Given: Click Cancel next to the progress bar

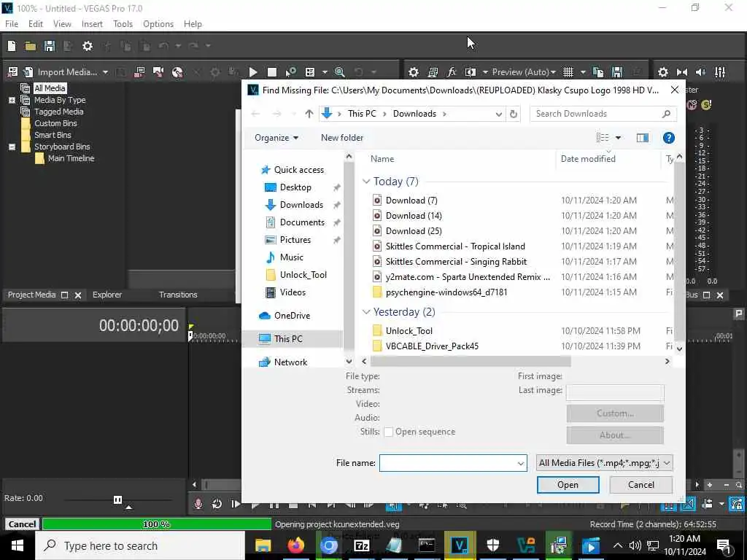Looking at the screenshot, I should coord(22,524).
